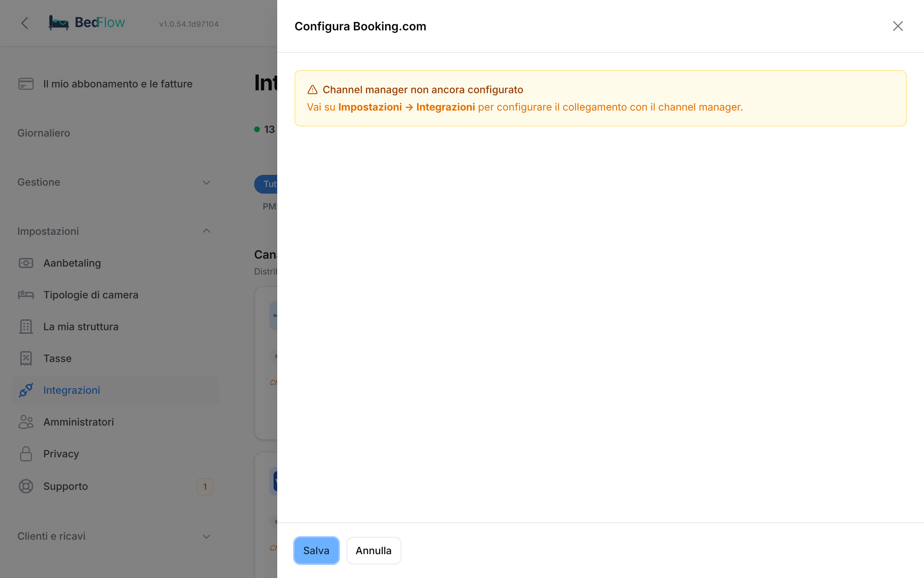Click the Privacy padlock icon
This screenshot has height=578, width=924.
tap(26, 454)
